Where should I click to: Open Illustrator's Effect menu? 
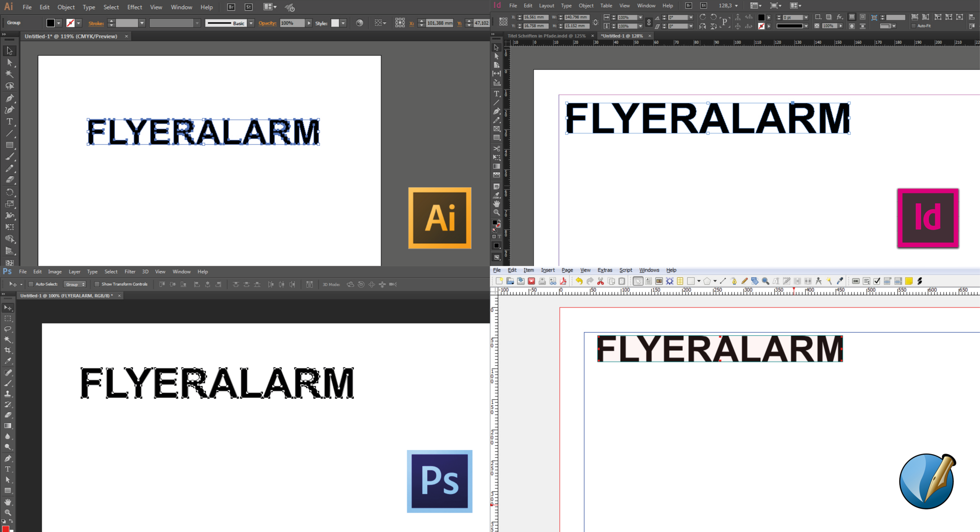[x=134, y=7]
